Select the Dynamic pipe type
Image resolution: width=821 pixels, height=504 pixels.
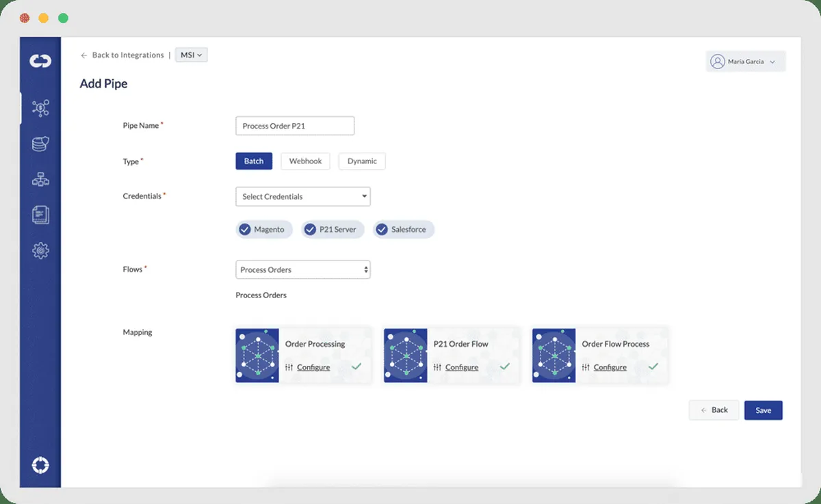[362, 161]
